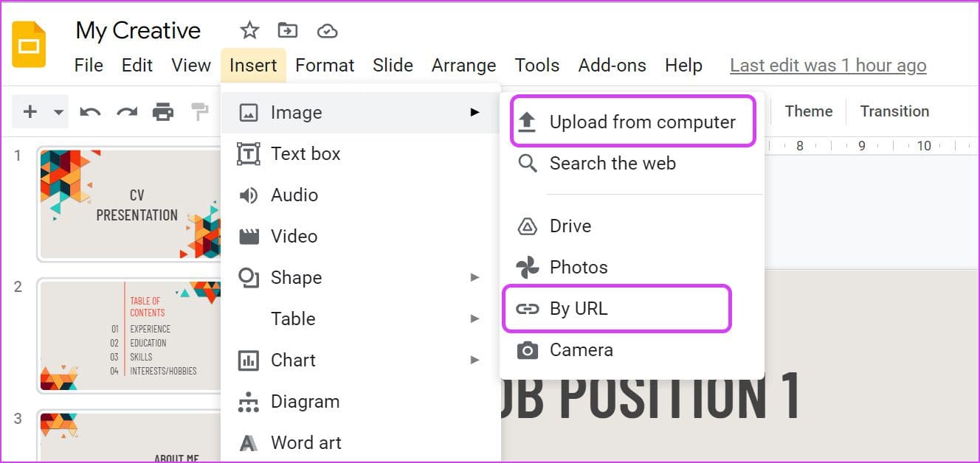
Task: Open the Last edit history link
Action: click(828, 65)
